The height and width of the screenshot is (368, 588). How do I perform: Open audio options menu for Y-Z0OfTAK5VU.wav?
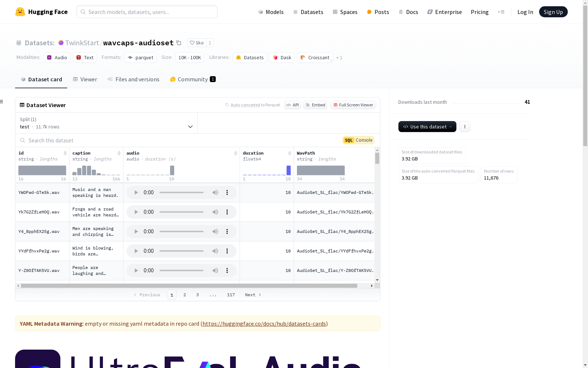point(227,270)
